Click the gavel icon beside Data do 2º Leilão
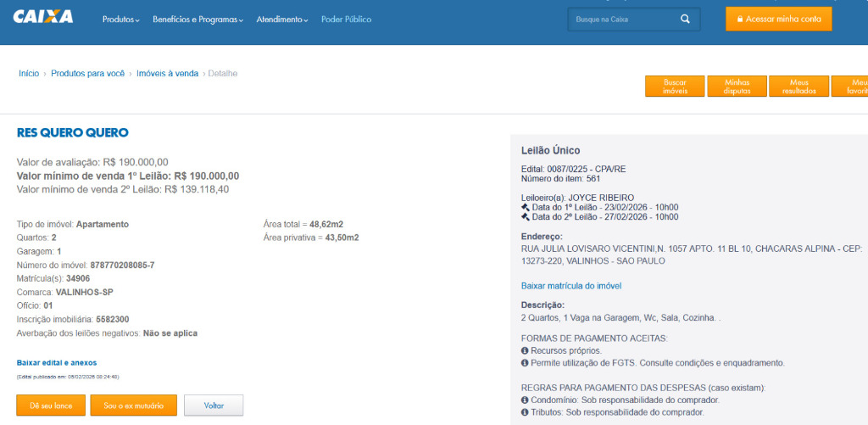The width and height of the screenshot is (868, 425). pyautogui.click(x=526, y=216)
